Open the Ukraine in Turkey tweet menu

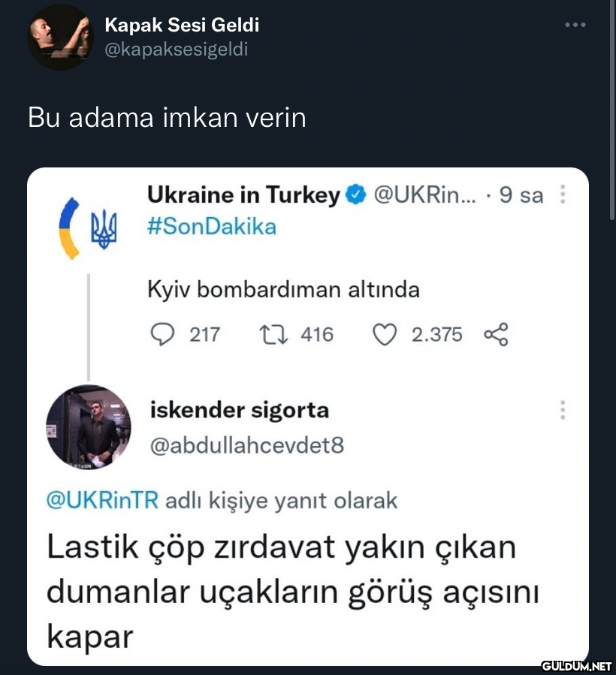(x=563, y=196)
